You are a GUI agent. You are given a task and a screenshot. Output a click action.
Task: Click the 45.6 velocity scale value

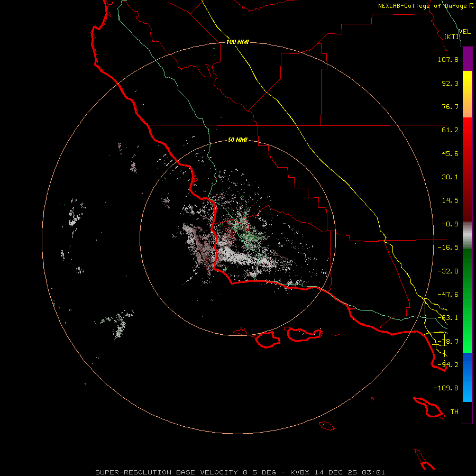pyautogui.click(x=450, y=153)
